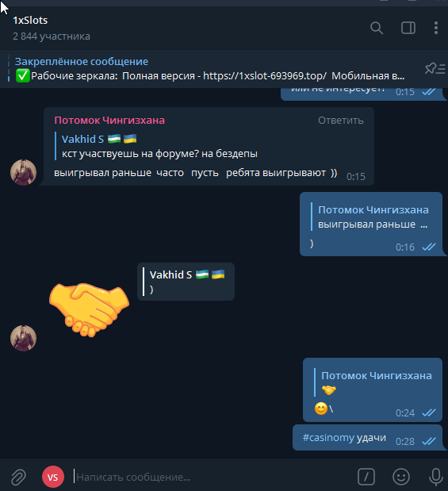The image size is (448, 491).
Task: Click the #casinomy hashtag link
Action: pos(328,437)
